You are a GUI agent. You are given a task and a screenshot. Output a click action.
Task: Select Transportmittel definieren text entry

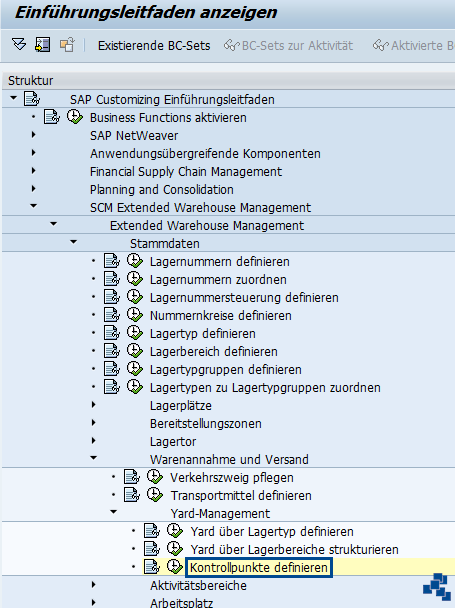point(241,496)
